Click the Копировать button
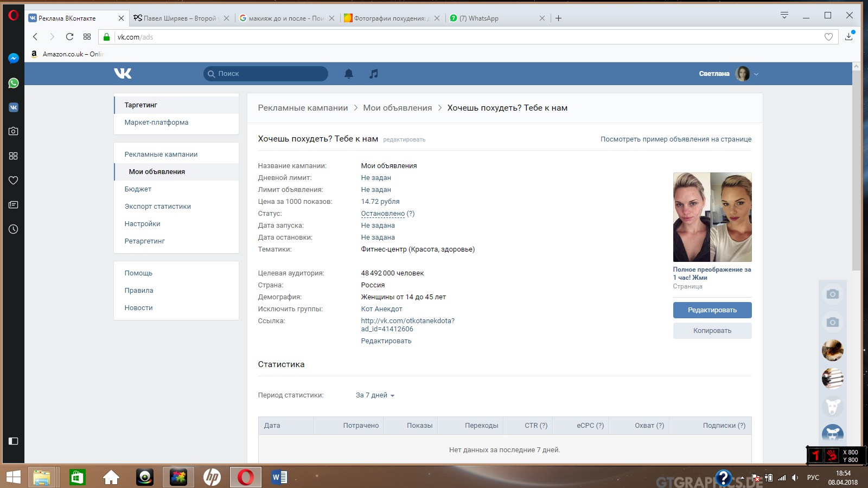 712,331
